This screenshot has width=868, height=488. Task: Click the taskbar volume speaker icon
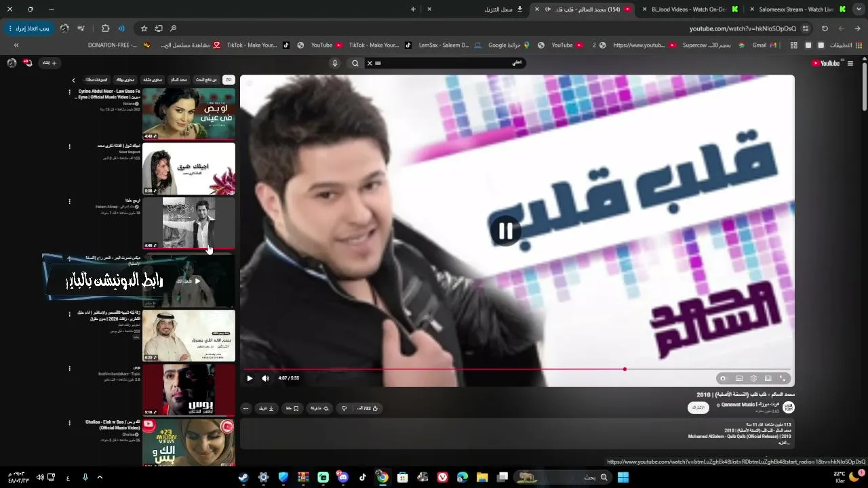pos(39,477)
